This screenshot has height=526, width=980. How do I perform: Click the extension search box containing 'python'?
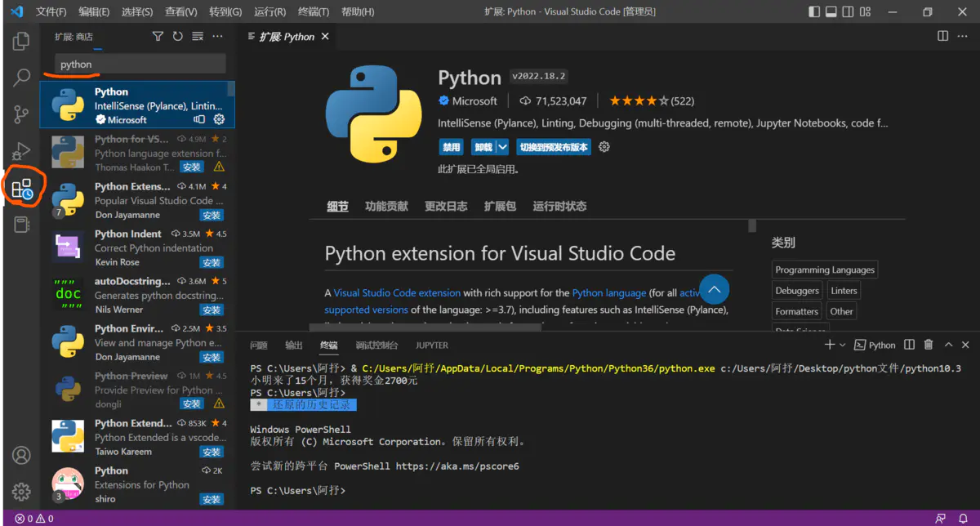[140, 64]
